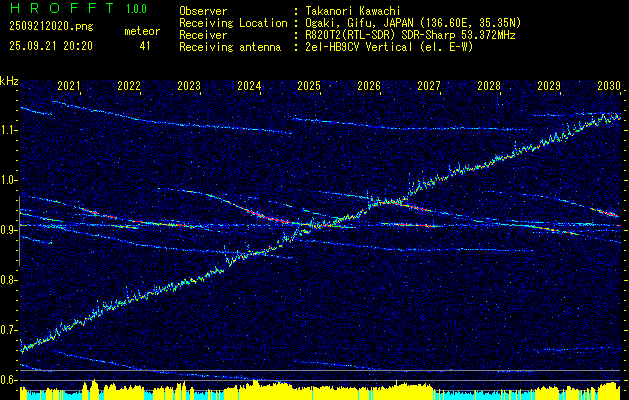Click the kHz axis unit label
The width and height of the screenshot is (629, 400).
click(x=9, y=81)
